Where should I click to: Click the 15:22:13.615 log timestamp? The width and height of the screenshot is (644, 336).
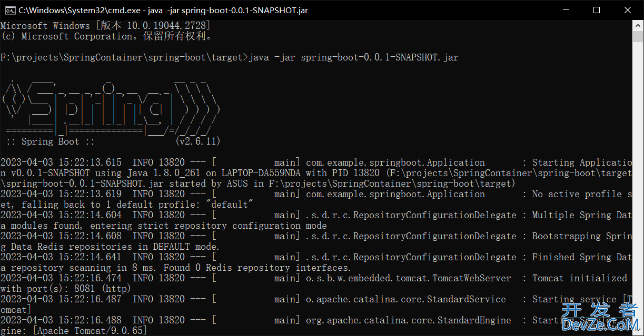pos(61,162)
